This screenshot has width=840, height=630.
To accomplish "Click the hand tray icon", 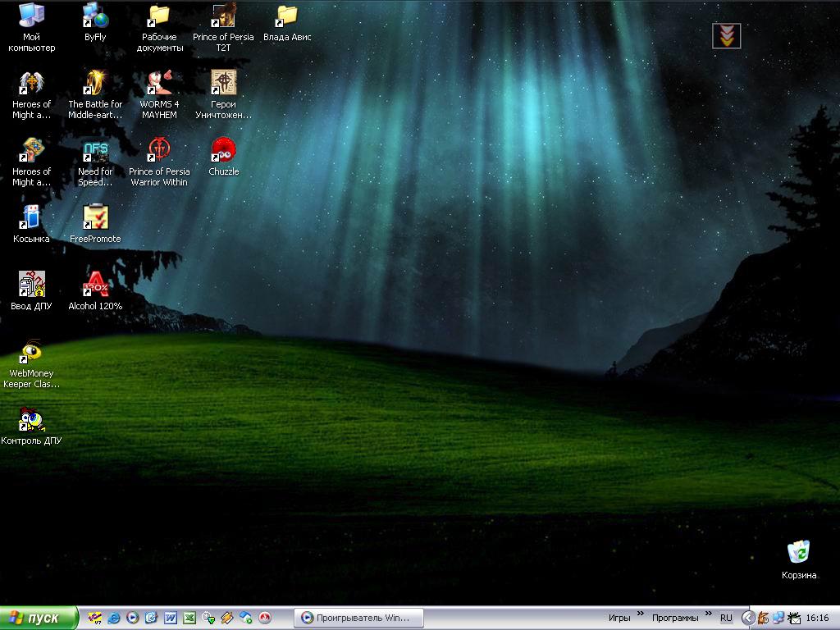I will 764,619.
